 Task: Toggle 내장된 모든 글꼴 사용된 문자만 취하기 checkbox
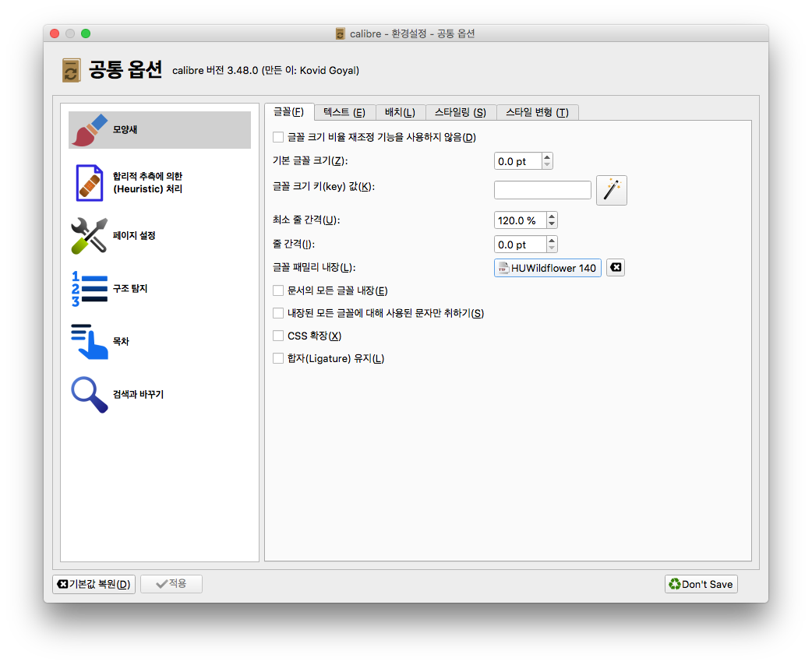pos(278,313)
